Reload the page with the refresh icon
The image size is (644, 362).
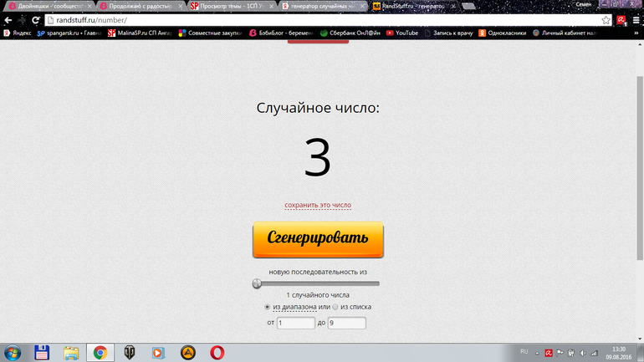click(x=36, y=20)
